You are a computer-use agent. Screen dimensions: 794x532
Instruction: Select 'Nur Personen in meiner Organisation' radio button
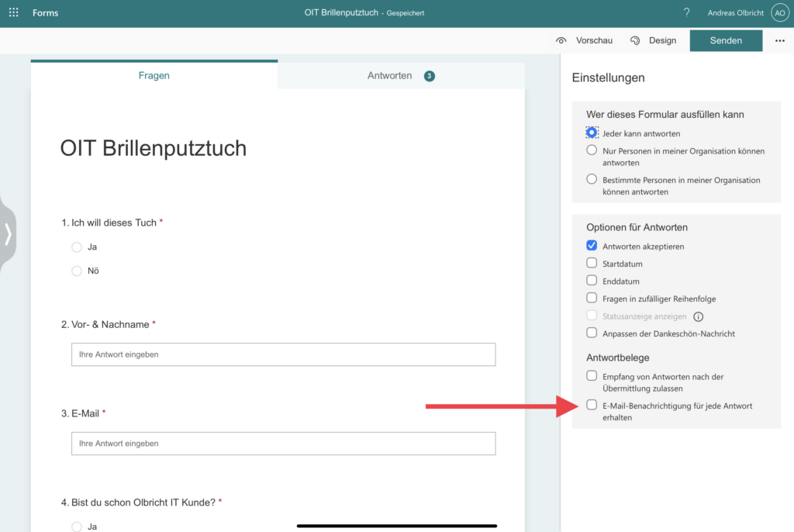point(592,150)
